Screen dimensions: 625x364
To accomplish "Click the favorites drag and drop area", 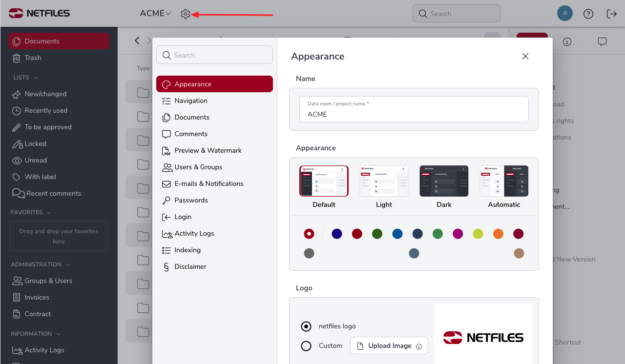I will click(x=59, y=236).
